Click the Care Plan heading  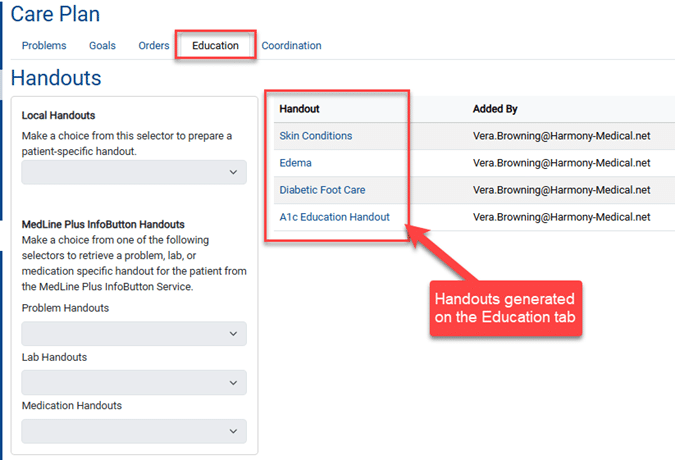[x=55, y=14]
